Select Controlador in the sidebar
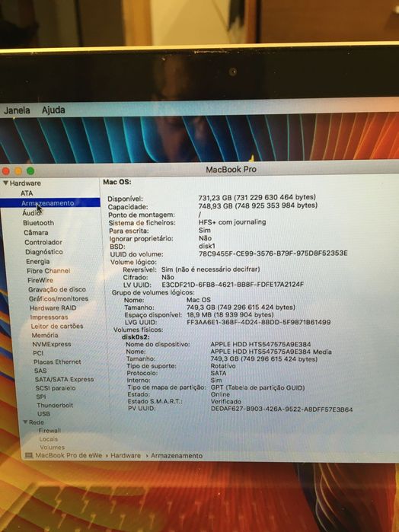 [x=43, y=242]
